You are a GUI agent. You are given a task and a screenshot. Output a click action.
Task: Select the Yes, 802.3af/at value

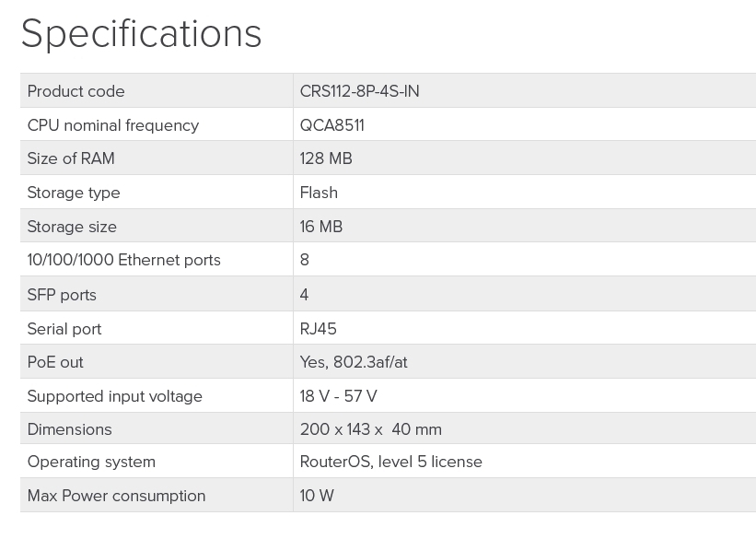click(354, 362)
